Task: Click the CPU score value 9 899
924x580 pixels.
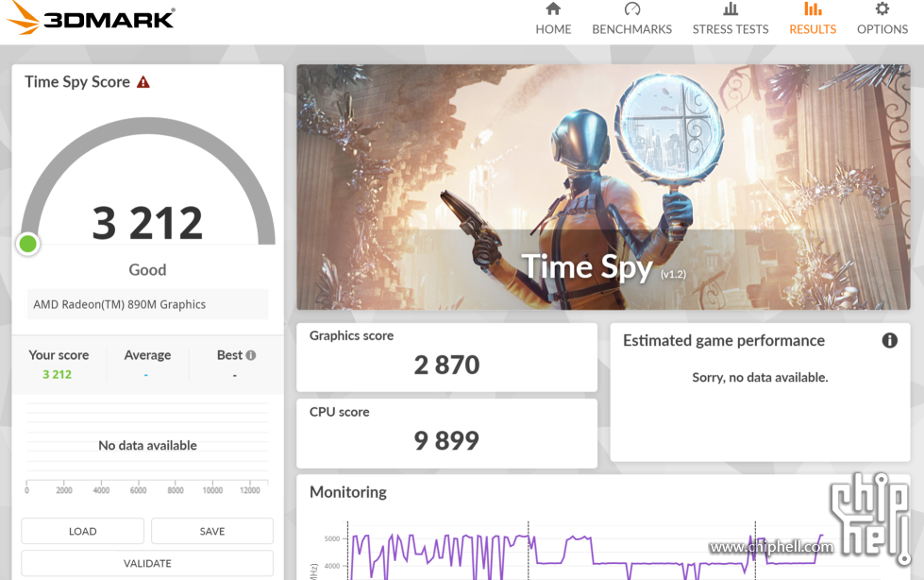Action: [x=446, y=441]
